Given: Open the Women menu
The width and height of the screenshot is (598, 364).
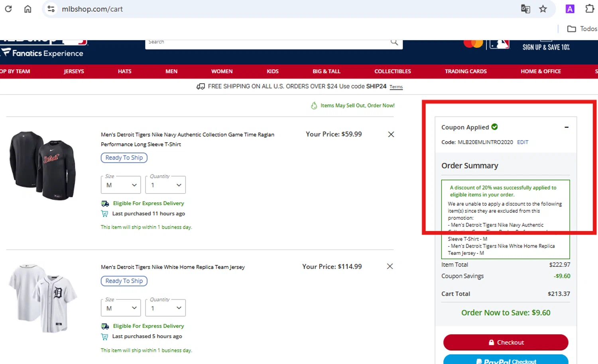Looking at the screenshot, I should pyautogui.click(x=222, y=71).
